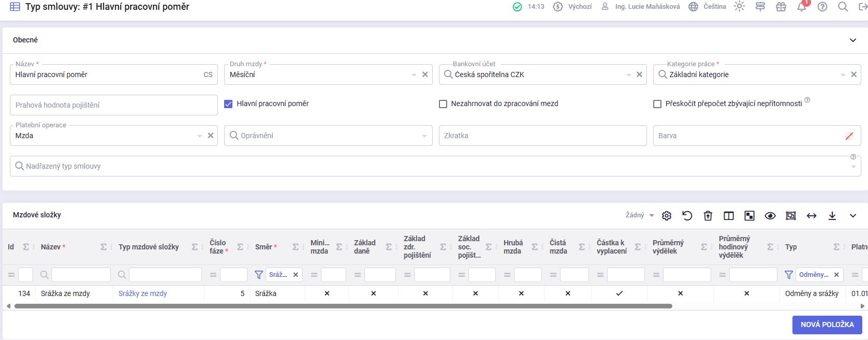Image resolution: width=868 pixels, height=340 pixels.
Task: Click the NOVÁ POLOŽKA button
Action: pyautogui.click(x=827, y=324)
